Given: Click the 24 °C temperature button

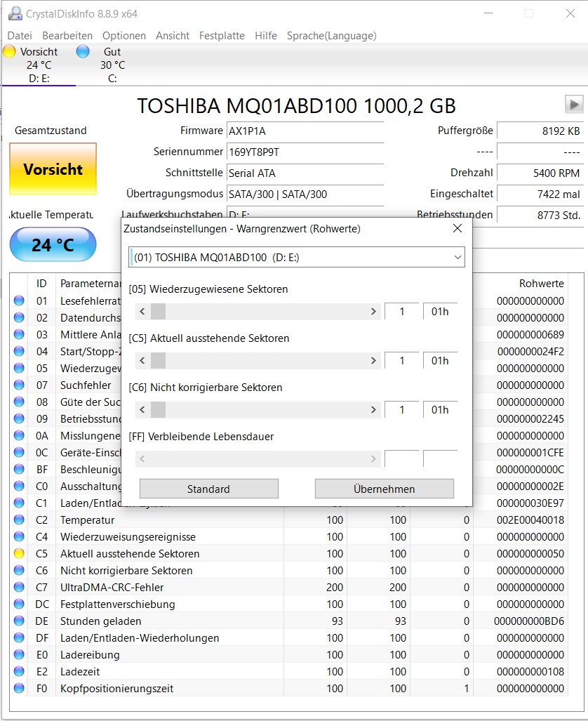Looking at the screenshot, I should click(53, 244).
